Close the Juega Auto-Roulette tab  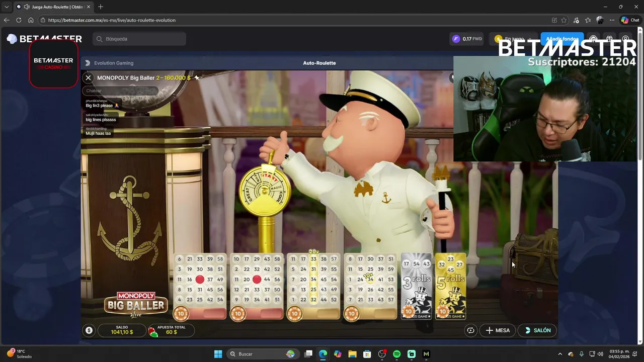click(x=89, y=7)
